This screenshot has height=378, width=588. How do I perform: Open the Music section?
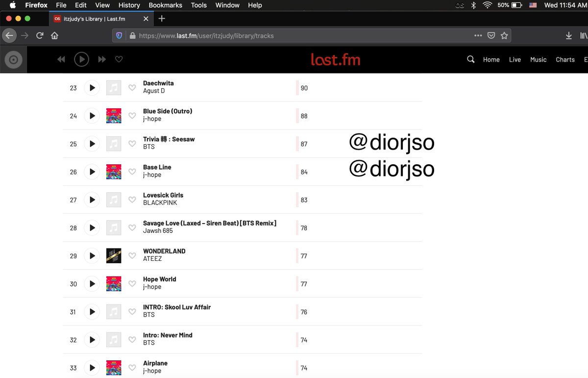[x=539, y=60]
